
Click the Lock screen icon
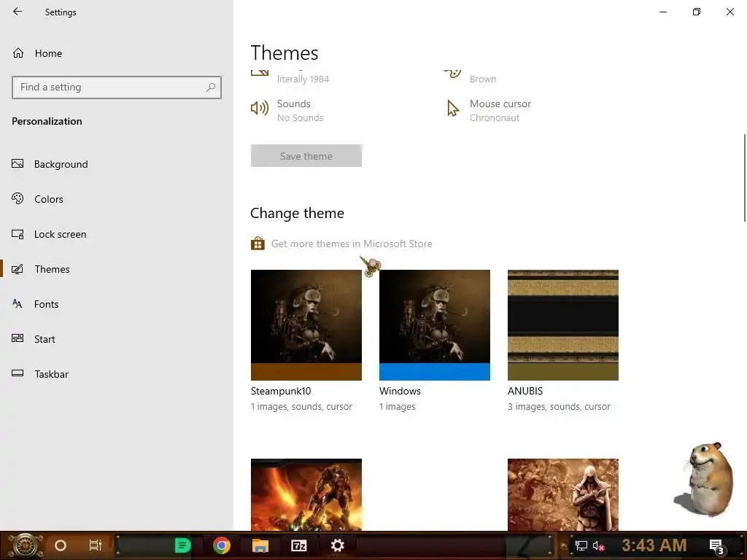pyautogui.click(x=18, y=234)
